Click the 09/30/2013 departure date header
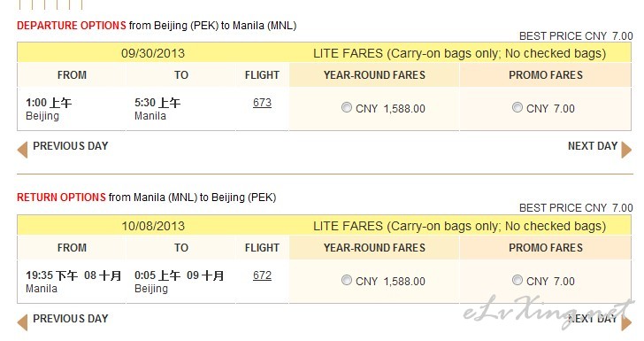This screenshot has width=644, height=341. click(x=153, y=53)
